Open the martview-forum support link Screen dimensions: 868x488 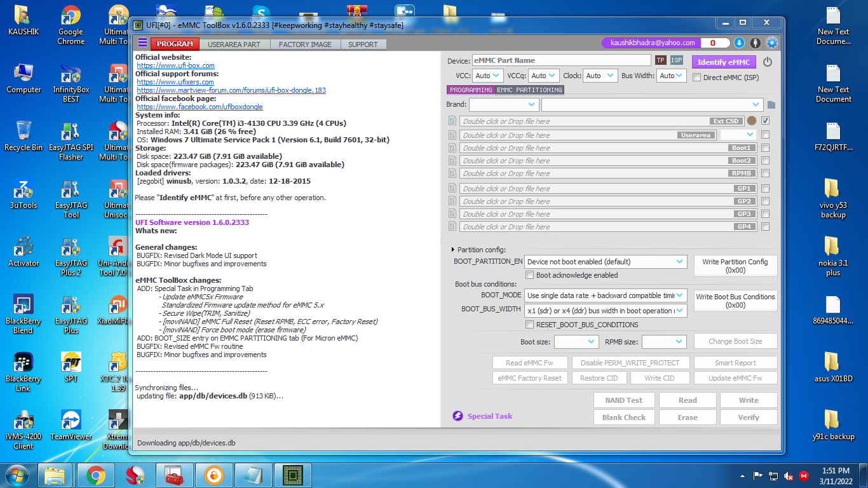[x=231, y=90]
